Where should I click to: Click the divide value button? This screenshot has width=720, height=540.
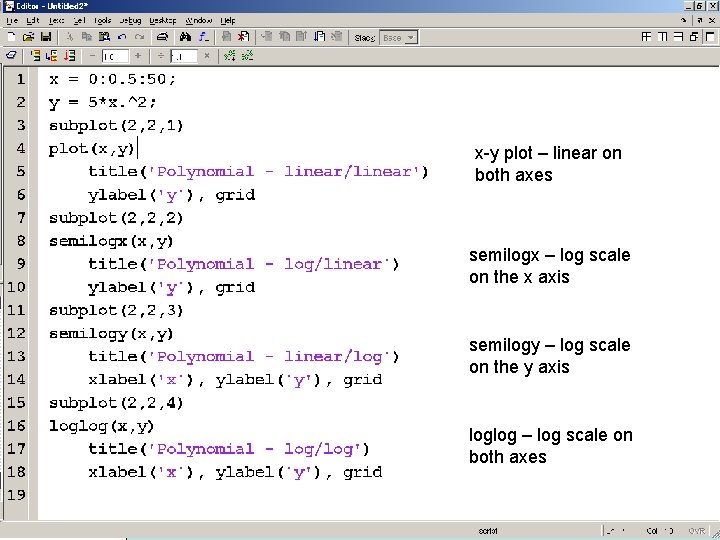[161, 56]
